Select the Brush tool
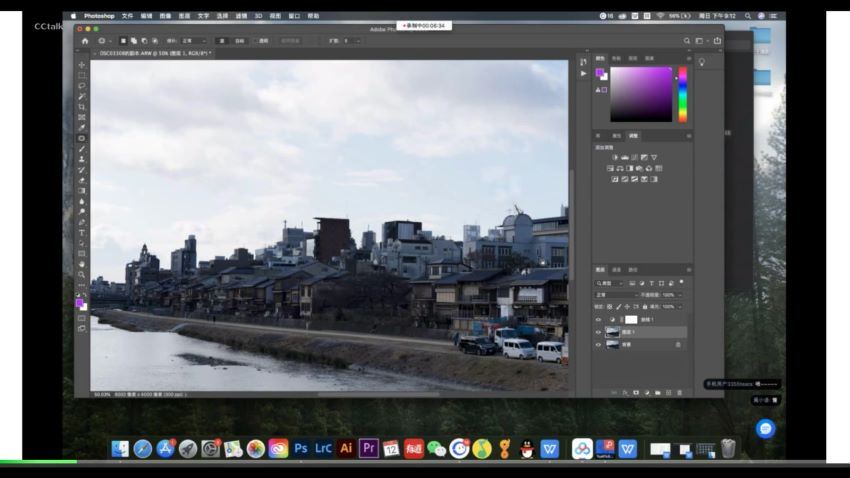 coord(82,149)
